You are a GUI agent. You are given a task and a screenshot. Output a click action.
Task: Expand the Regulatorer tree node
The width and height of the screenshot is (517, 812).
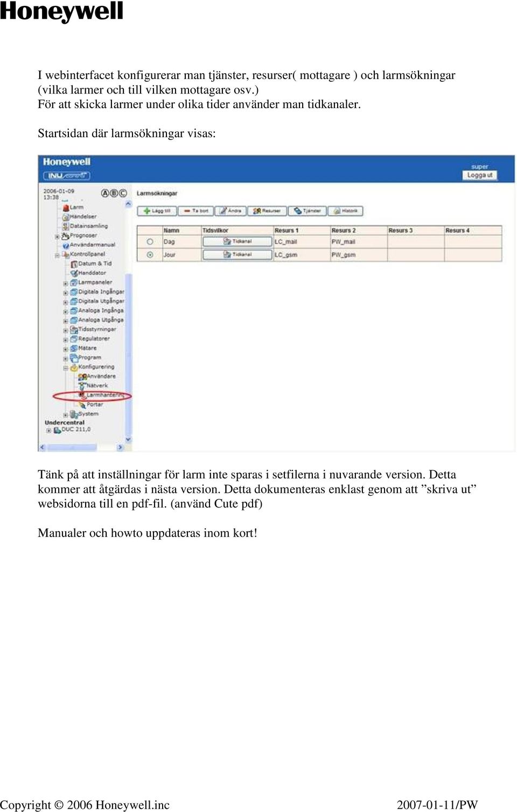[66, 340]
